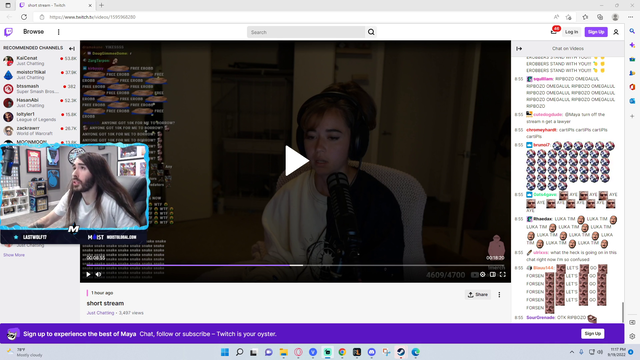Toggle Edge read aloud icon
The image size is (640, 360).
tap(556, 17)
